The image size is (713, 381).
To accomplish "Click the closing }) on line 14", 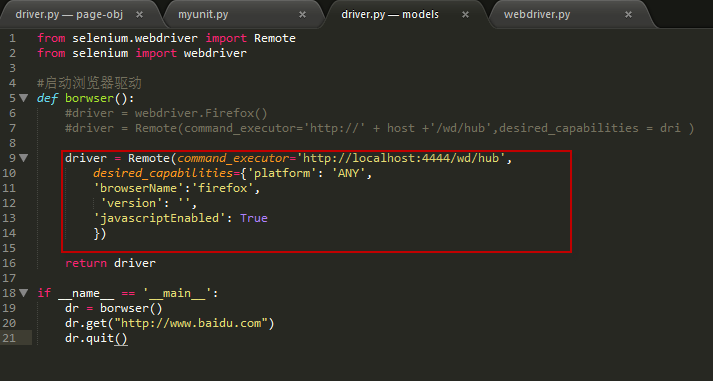I will 100,234.
